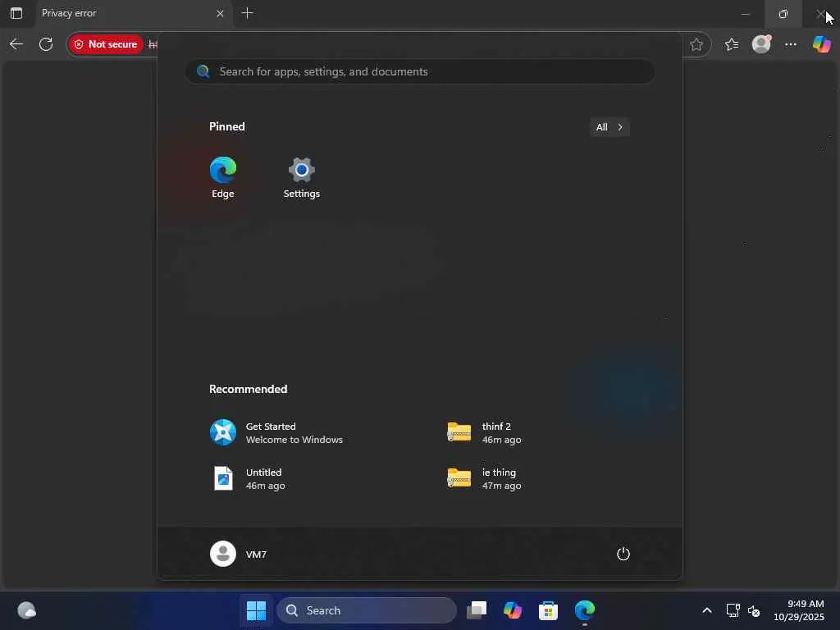
Task: Click the Not secure badge
Action: (106, 44)
